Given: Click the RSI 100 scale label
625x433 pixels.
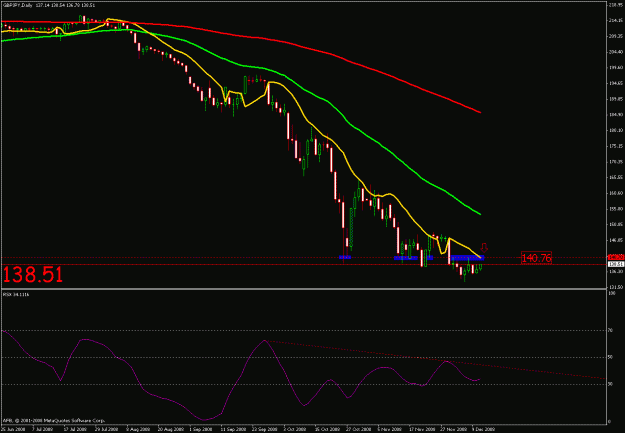Looking at the screenshot, I should point(611,293).
